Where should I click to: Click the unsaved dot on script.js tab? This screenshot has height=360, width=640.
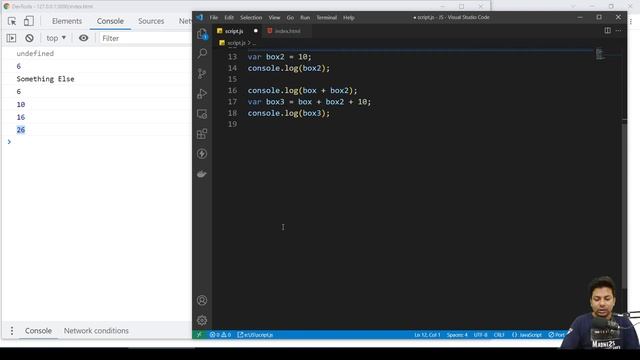[256, 31]
